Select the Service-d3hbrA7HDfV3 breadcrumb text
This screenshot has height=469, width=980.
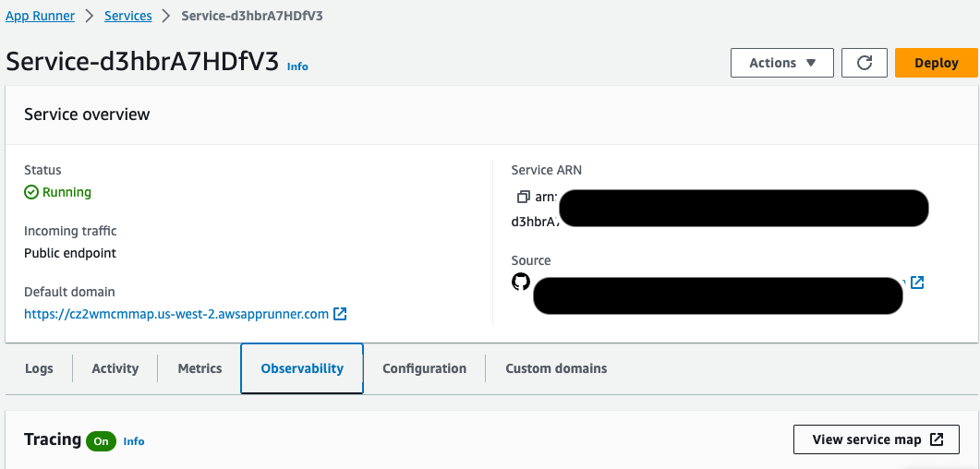point(252,17)
